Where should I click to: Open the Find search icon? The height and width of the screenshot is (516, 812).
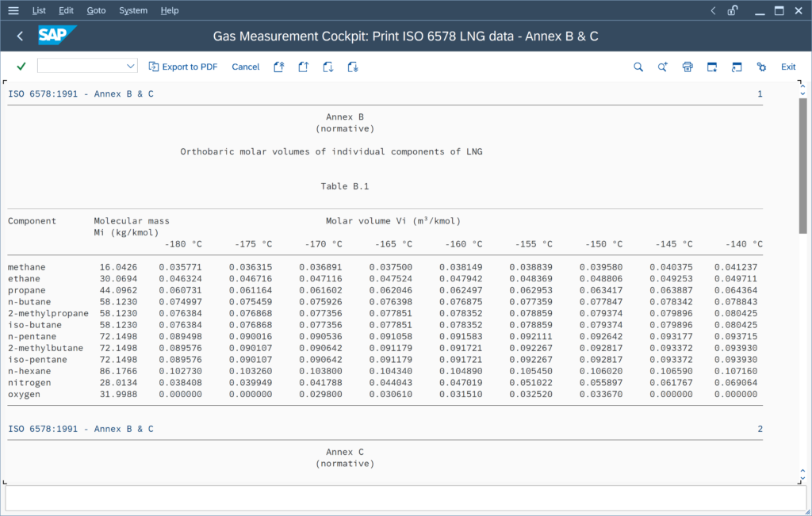pyautogui.click(x=638, y=67)
